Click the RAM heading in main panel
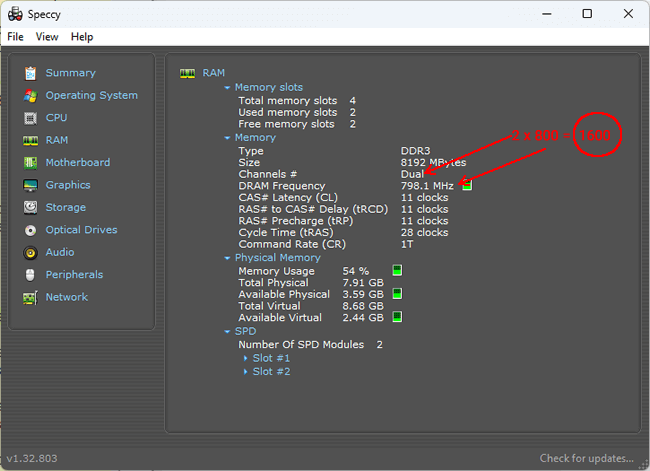This screenshot has width=650, height=471. 213,73
